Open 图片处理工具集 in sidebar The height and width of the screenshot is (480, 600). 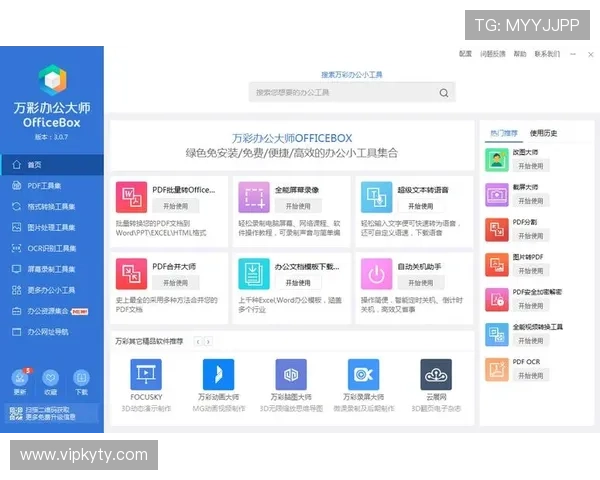(52, 227)
